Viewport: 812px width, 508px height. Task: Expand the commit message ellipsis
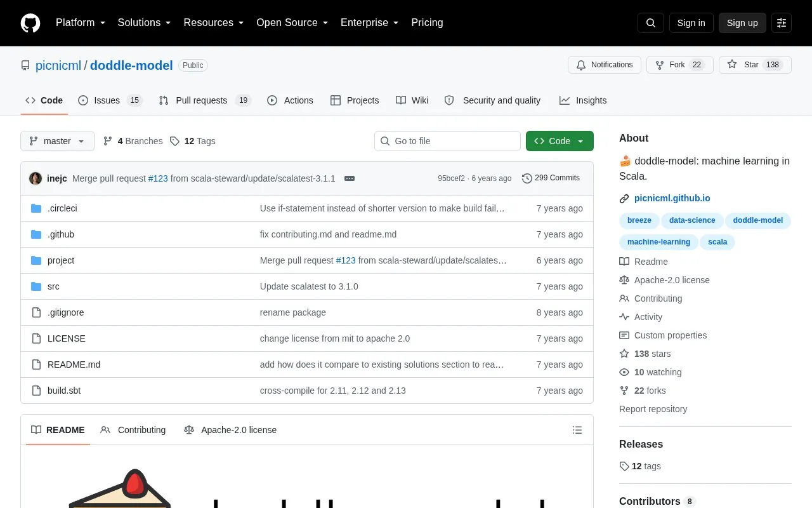pos(350,178)
